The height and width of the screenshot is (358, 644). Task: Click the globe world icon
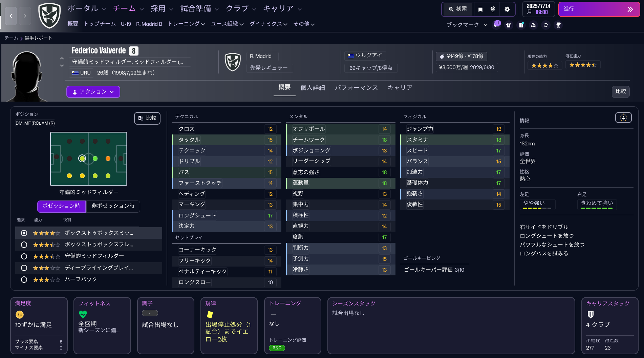493,9
